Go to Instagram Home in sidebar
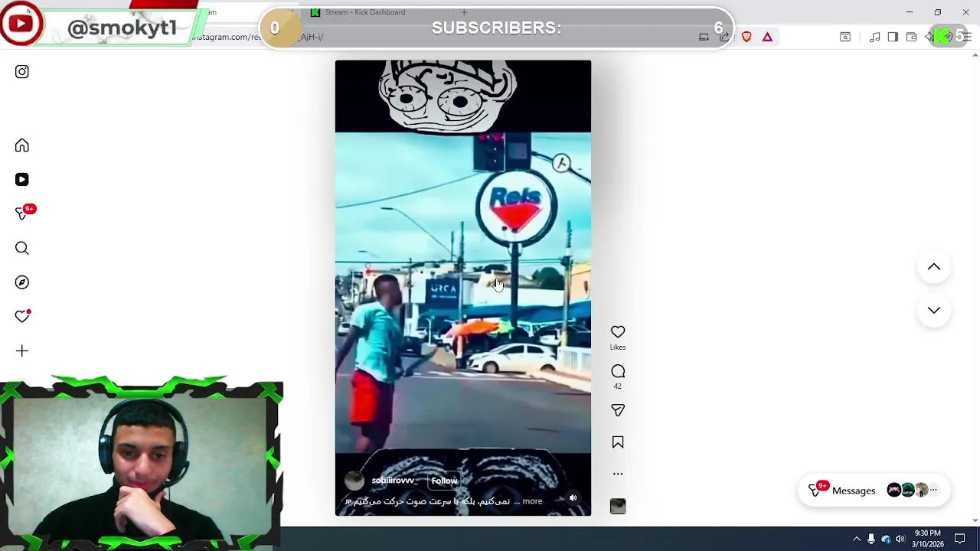Image resolution: width=980 pixels, height=551 pixels. click(21, 145)
